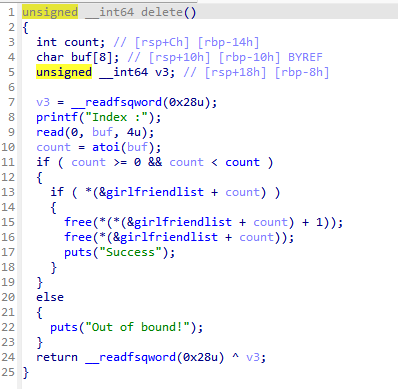Screen dimensions: 398x389
Task: Click the dark blue global count on line 11
Action: tap(242, 162)
